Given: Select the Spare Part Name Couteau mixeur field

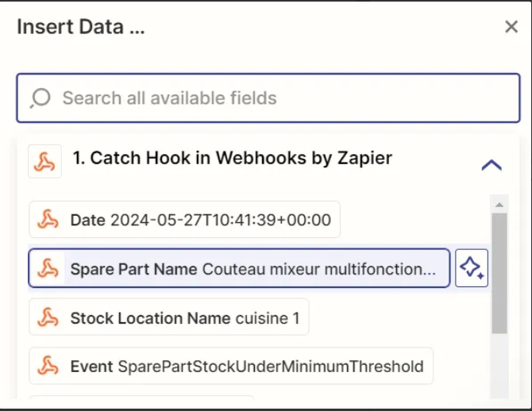Looking at the screenshot, I should pos(239,268).
